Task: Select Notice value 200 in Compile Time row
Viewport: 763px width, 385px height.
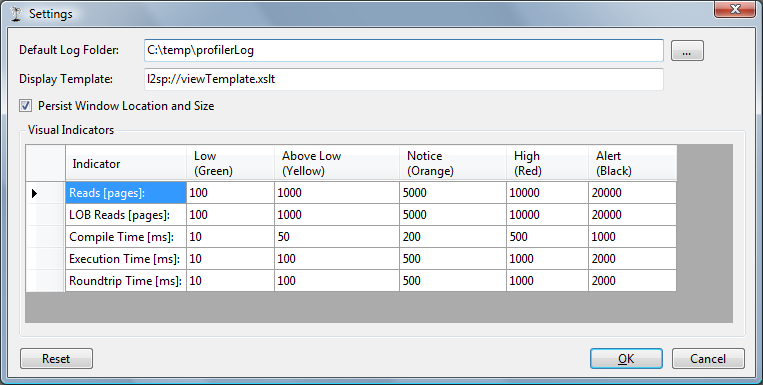Action: pos(453,237)
